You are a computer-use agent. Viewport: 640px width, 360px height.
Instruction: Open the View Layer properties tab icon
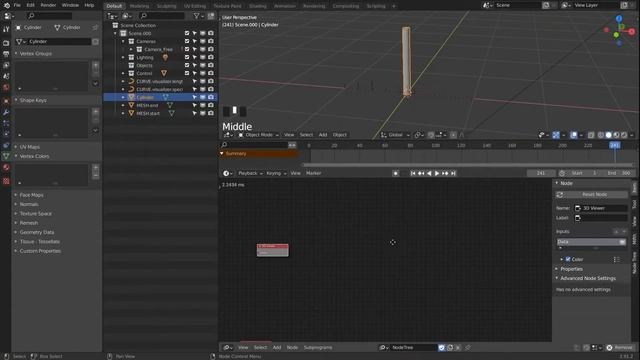point(6,65)
